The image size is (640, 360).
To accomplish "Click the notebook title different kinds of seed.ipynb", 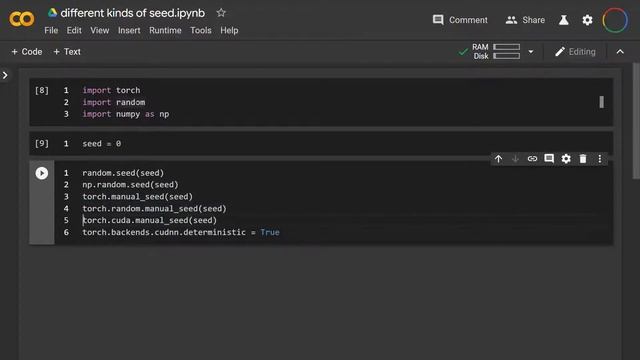I will 133,13.
